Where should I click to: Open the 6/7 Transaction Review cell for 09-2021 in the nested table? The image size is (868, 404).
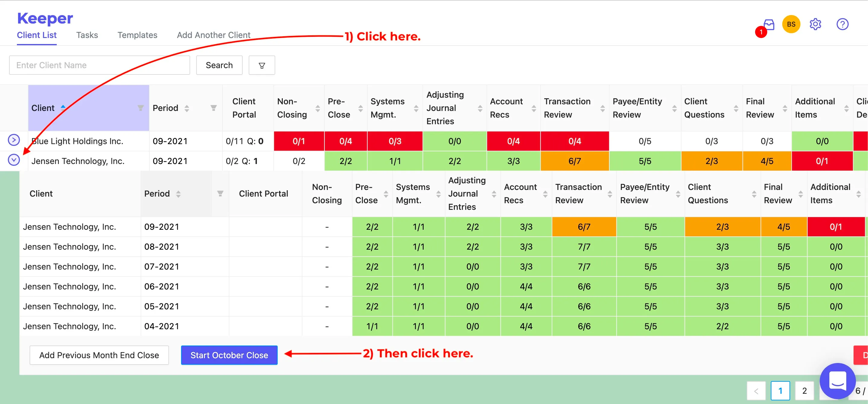pyautogui.click(x=584, y=227)
